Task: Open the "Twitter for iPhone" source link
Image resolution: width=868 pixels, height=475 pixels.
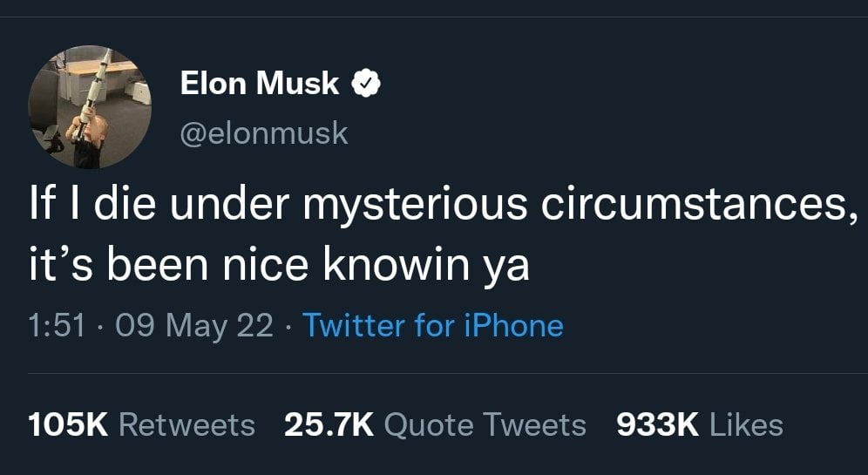Action: 432,325
